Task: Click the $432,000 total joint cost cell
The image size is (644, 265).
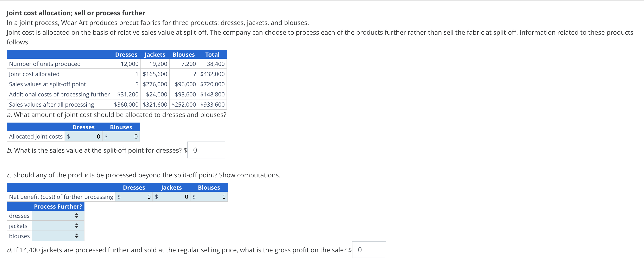Action: [x=212, y=74]
